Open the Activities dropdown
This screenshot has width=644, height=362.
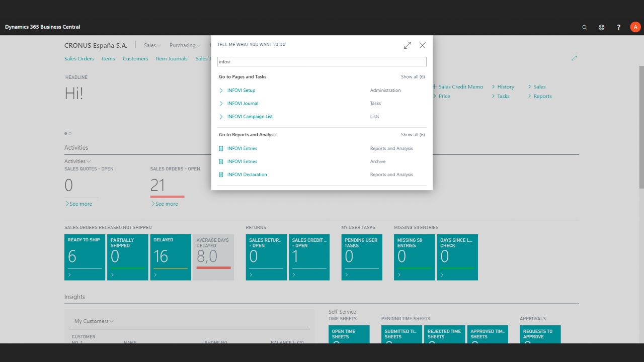(x=77, y=161)
